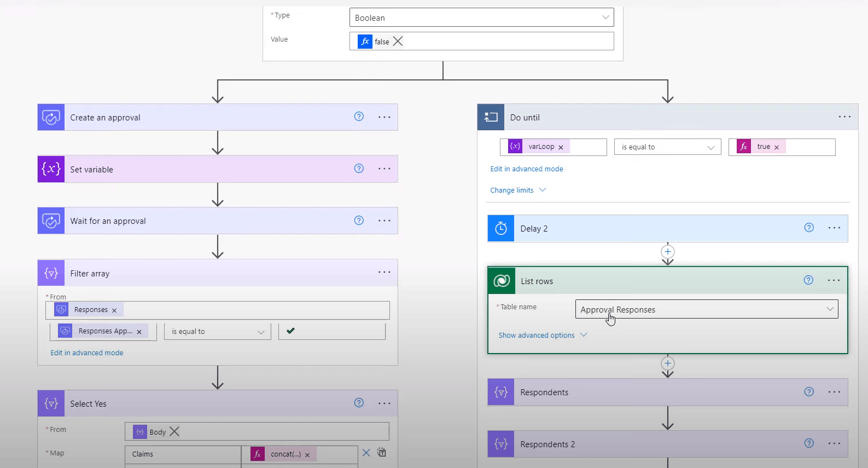Click the Filter array value field with checkmark
The height and width of the screenshot is (468, 868).
(x=331, y=331)
